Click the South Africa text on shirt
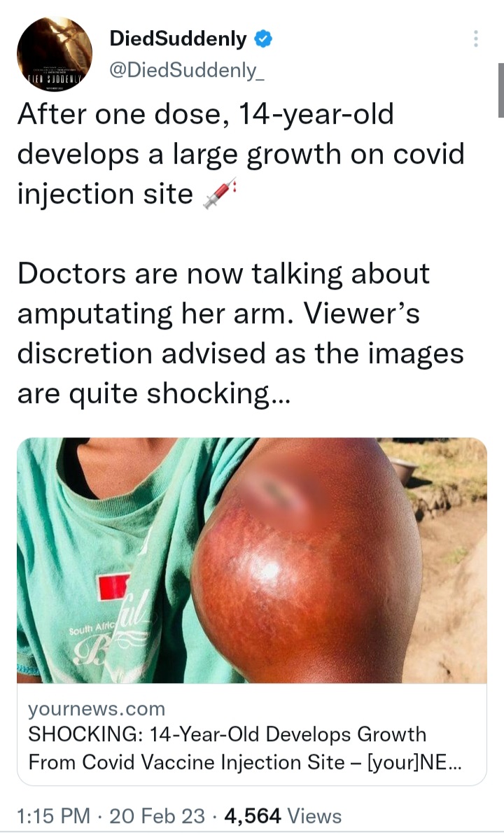Image resolution: width=504 pixels, height=835 pixels. coord(88,629)
